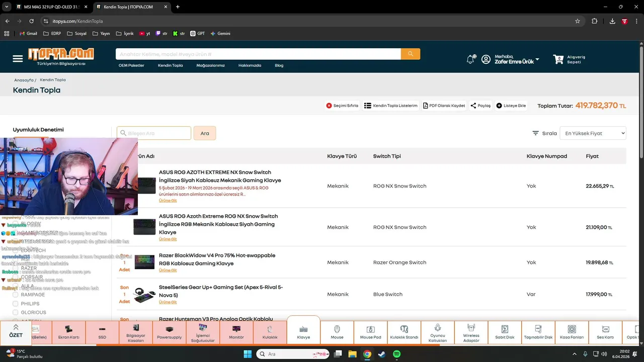The width and height of the screenshot is (644, 362).
Task: Click the Razer BlackWidow V4 Pro keyboard thumbnail
Action: (144, 262)
